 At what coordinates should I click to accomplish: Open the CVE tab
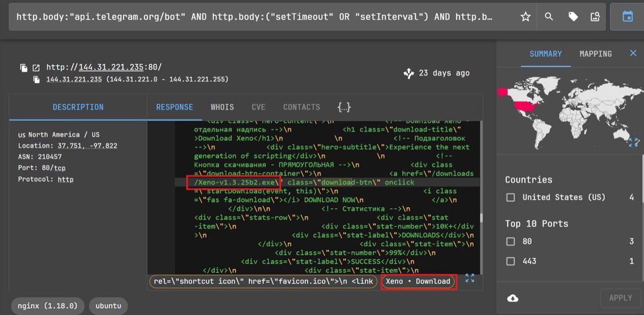click(258, 107)
